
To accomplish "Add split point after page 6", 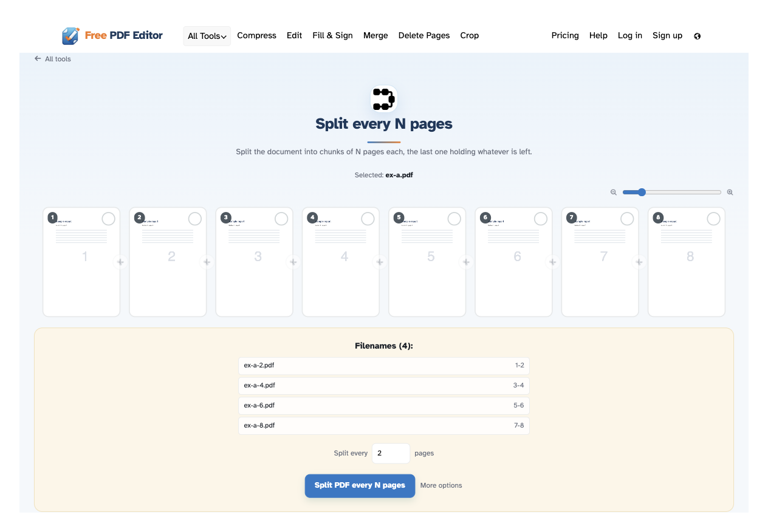I will pos(552,262).
